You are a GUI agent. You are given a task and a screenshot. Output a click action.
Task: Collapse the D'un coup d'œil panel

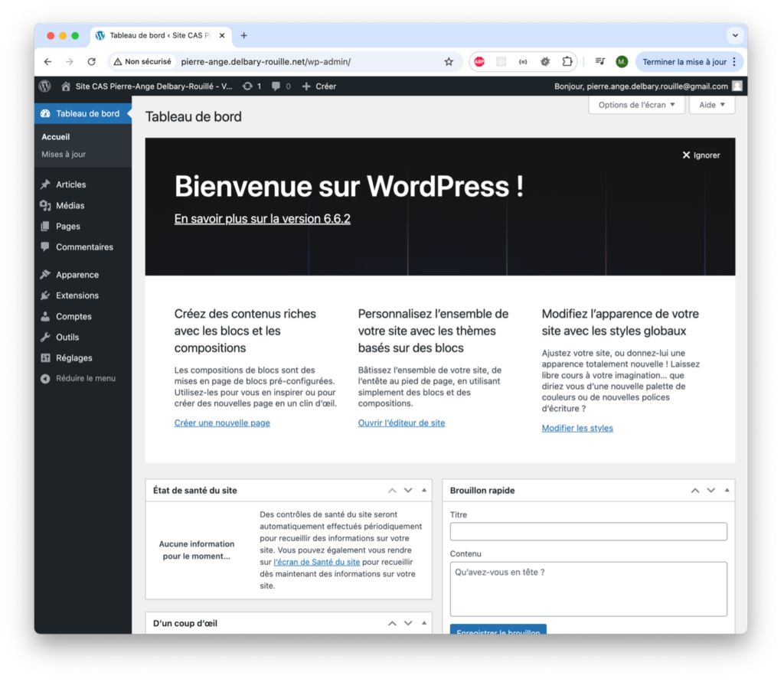click(424, 623)
